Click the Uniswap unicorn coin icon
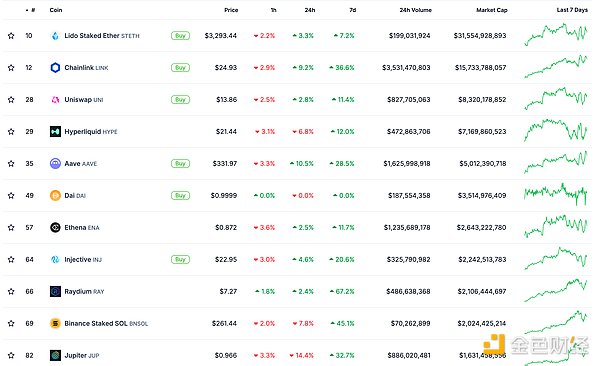 pos(55,100)
